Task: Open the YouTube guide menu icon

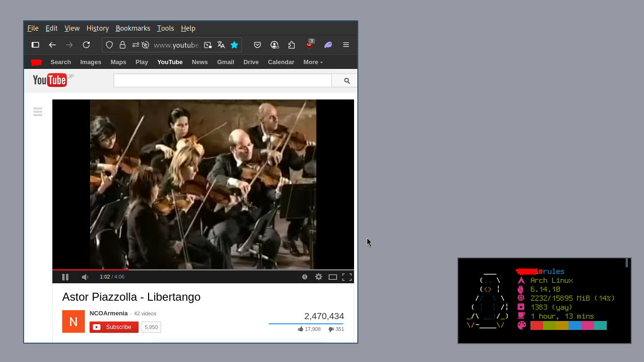Action: (38, 112)
